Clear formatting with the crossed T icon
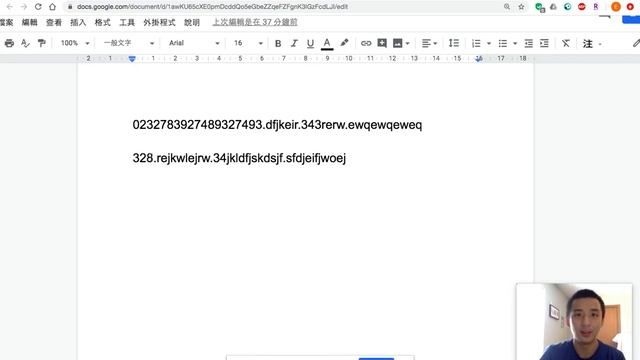The image size is (640, 360). coord(565,43)
